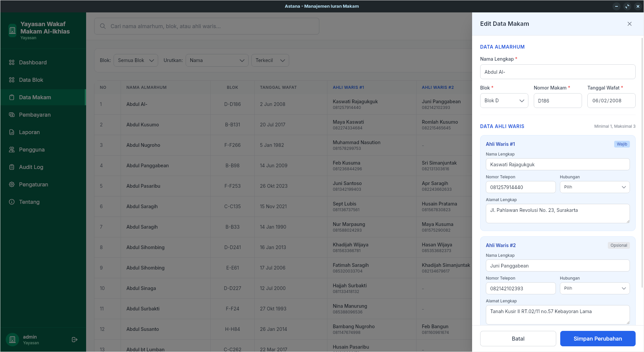Viewport: 644px width, 352px height.
Task: Close the Edit Data Makam panel
Action: tap(629, 24)
